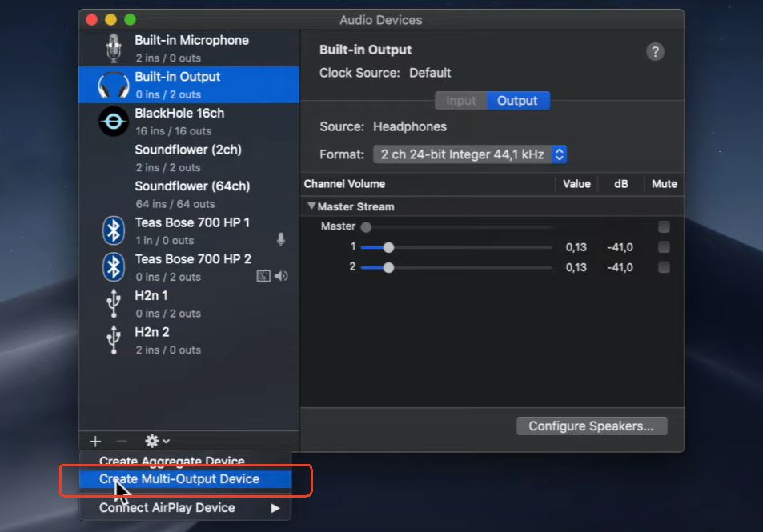Screen dimensions: 763x532
Task: Click the BlackHole 16ch circular icon
Action: [114, 121]
